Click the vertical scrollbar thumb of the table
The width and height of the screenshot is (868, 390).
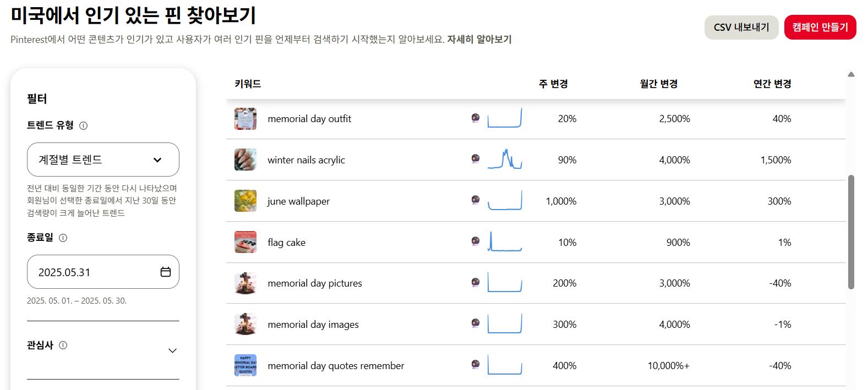click(851, 232)
